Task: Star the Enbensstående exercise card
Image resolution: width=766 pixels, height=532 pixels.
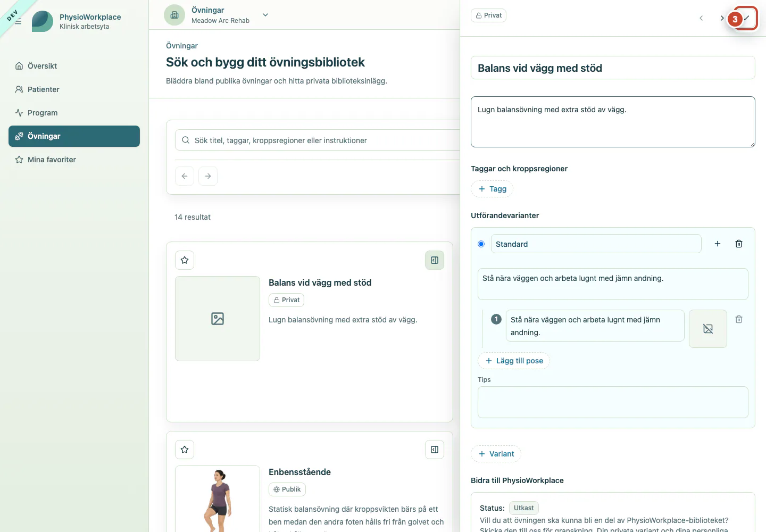Action: pyautogui.click(x=185, y=450)
